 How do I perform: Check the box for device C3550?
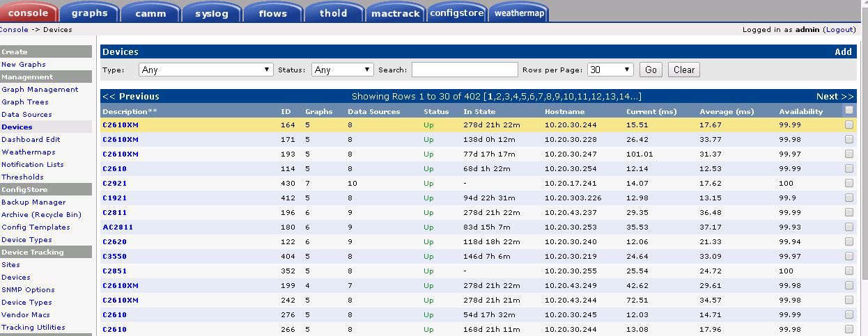tap(848, 256)
